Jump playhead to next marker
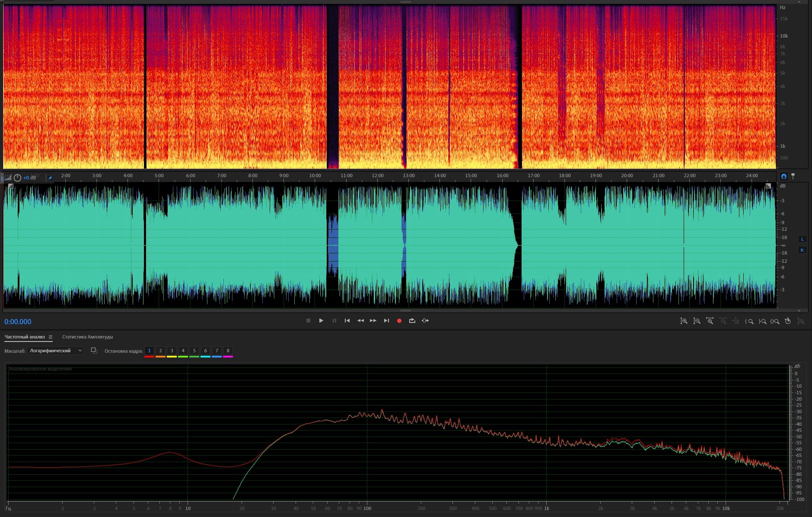This screenshot has width=812, height=517. coord(386,321)
